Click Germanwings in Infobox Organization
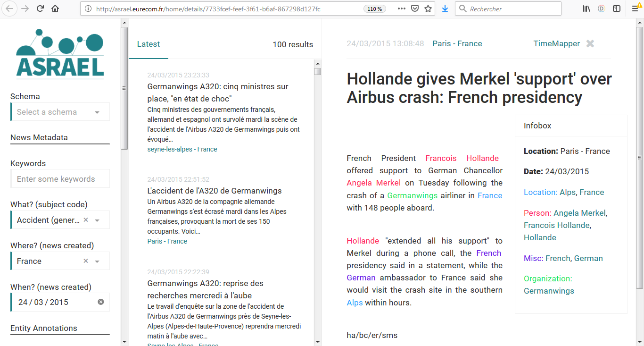This screenshot has height=346, width=644. click(549, 291)
